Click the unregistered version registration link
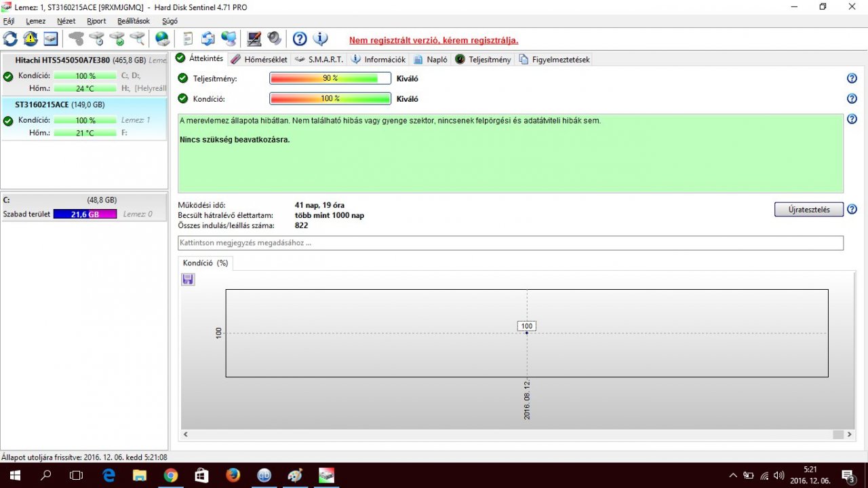The width and height of the screenshot is (868, 488). (x=433, y=40)
